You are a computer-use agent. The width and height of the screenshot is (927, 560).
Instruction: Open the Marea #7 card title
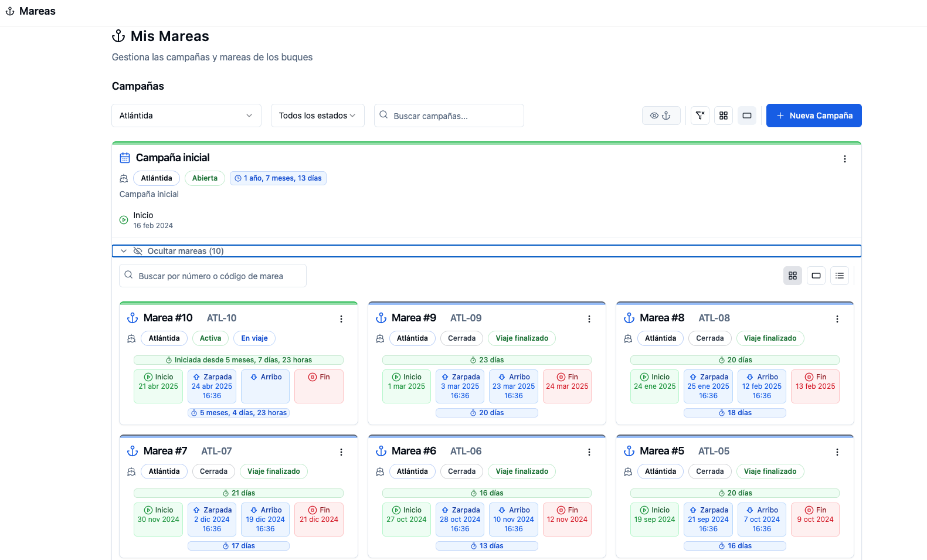tap(165, 451)
